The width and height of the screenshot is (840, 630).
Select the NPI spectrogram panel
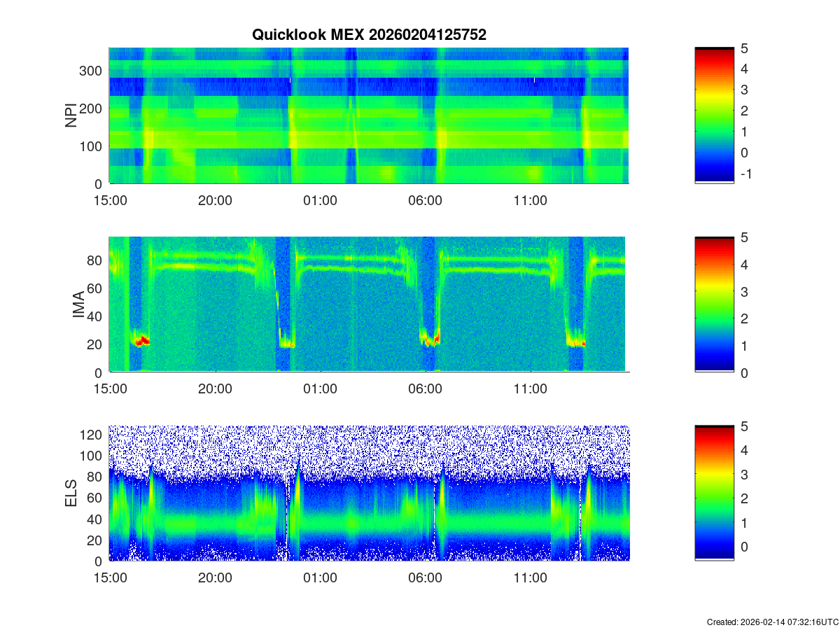(369, 115)
